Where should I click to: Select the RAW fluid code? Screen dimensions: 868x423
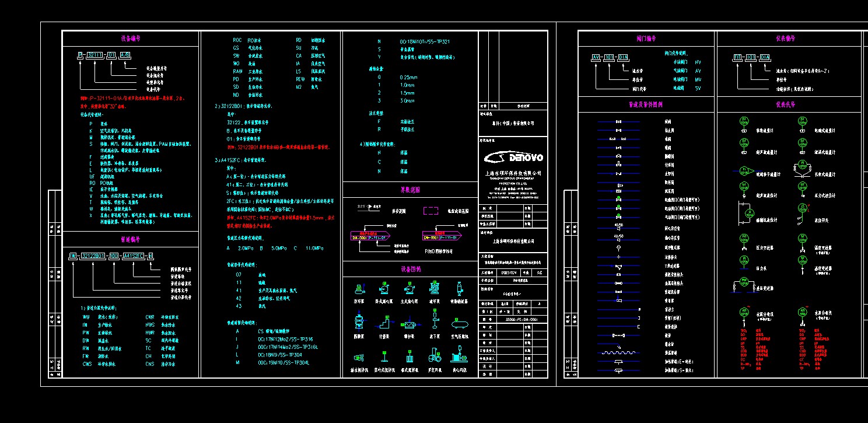pos(237,72)
